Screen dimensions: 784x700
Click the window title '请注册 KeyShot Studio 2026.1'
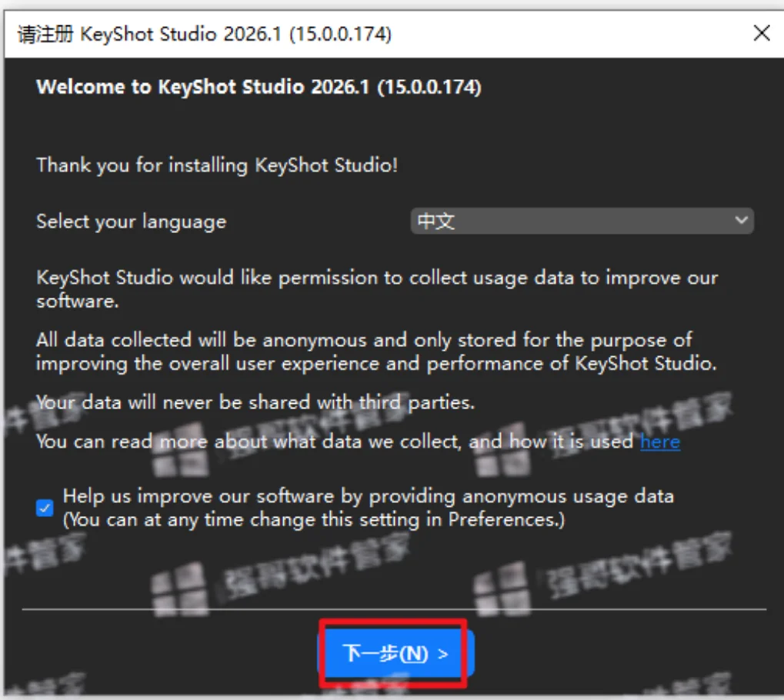(205, 34)
